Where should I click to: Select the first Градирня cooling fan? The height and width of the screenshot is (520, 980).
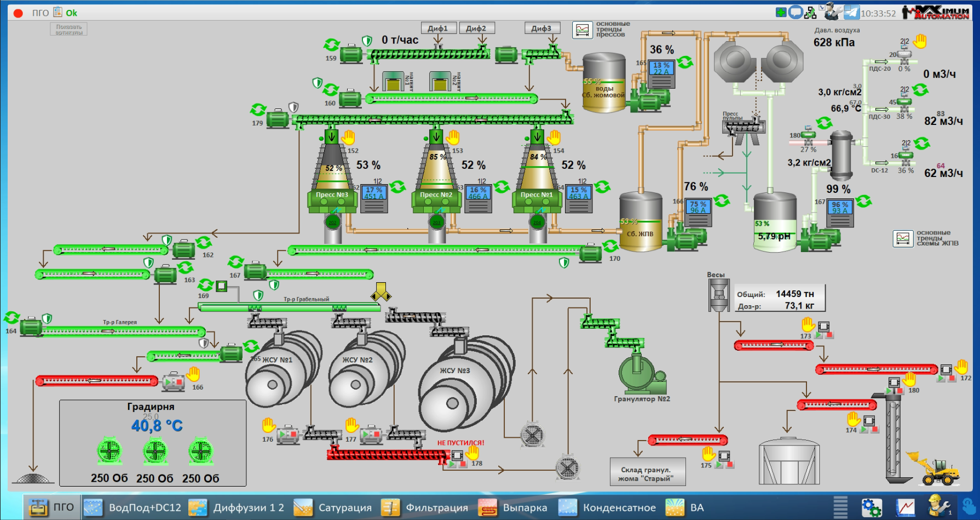pos(109,452)
